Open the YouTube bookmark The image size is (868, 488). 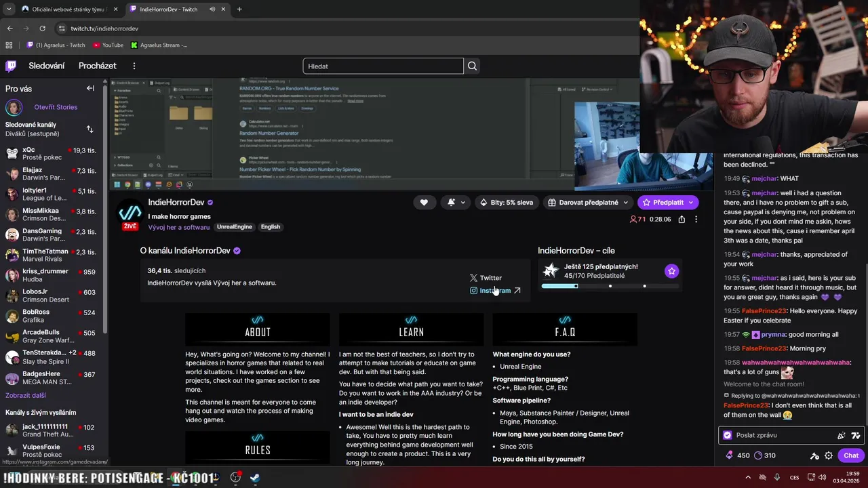(108, 45)
